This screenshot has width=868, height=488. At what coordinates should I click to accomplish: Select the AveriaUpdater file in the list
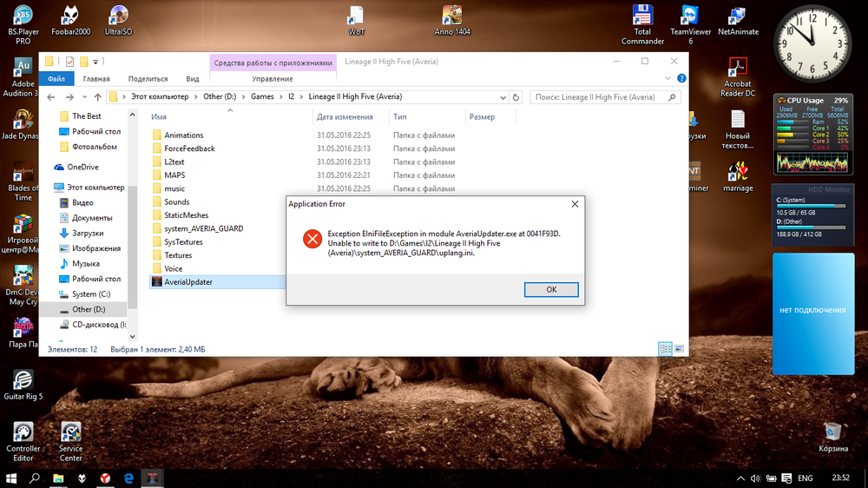pos(188,282)
